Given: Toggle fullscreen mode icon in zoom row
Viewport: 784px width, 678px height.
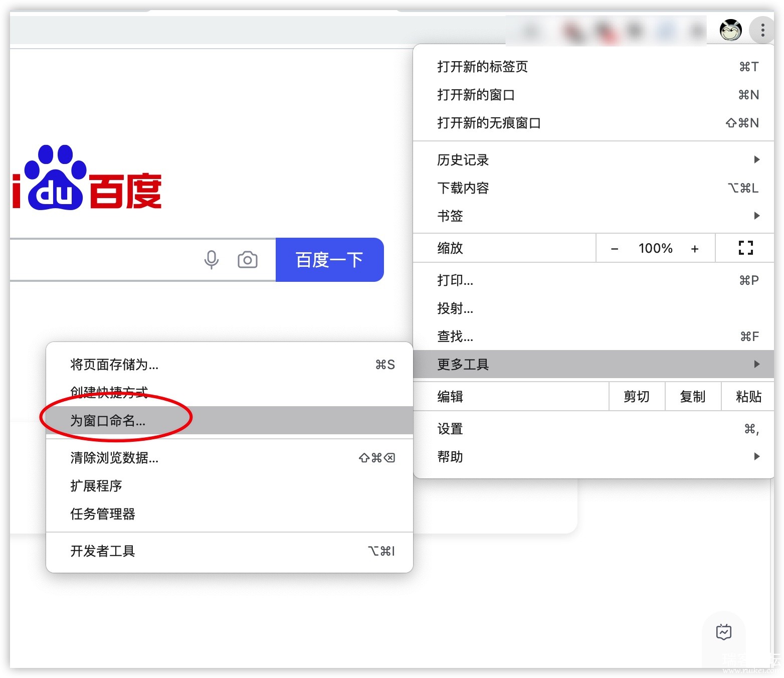Looking at the screenshot, I should (x=745, y=248).
